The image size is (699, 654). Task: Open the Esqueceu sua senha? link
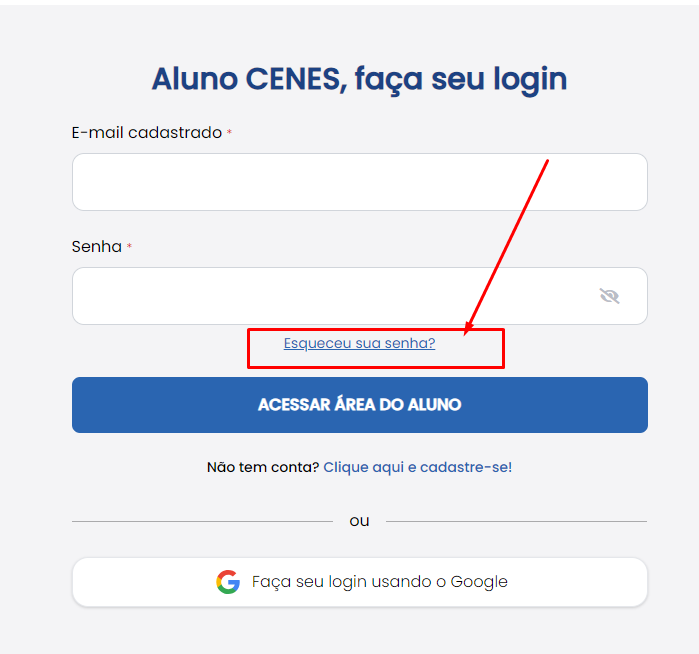[x=359, y=343]
